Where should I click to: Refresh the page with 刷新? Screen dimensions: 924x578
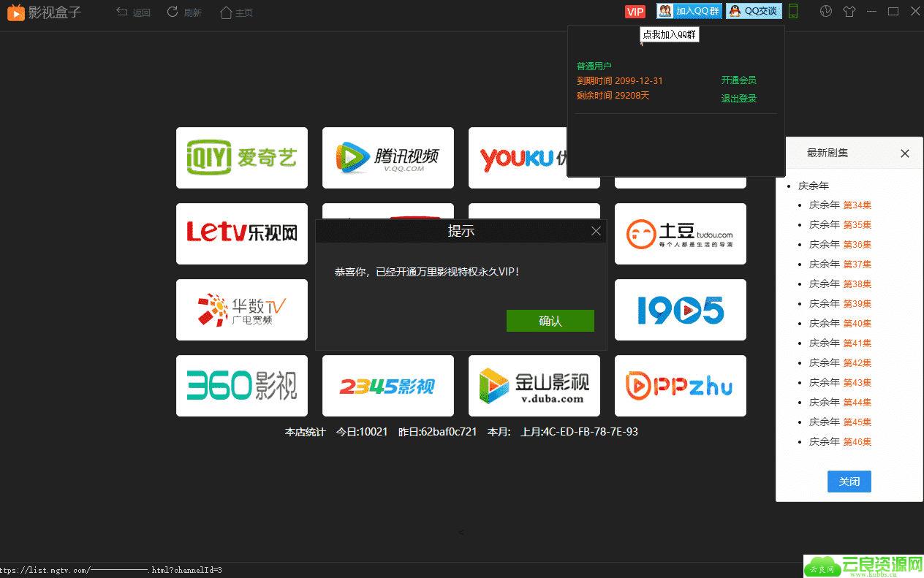[x=184, y=12]
